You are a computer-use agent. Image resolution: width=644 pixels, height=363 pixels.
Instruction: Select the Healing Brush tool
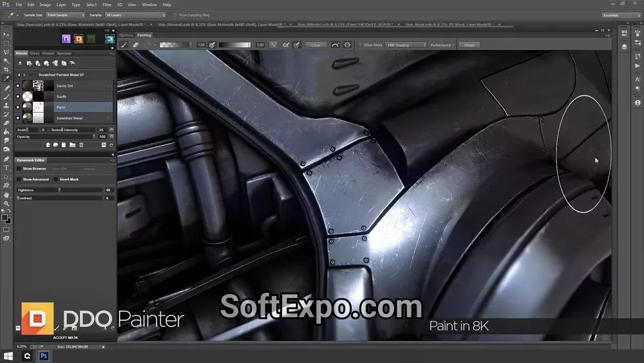pos(6,88)
